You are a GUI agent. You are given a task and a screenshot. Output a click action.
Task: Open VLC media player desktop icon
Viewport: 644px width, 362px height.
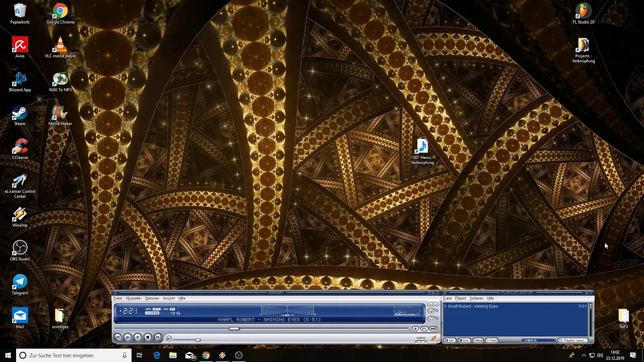[60, 48]
